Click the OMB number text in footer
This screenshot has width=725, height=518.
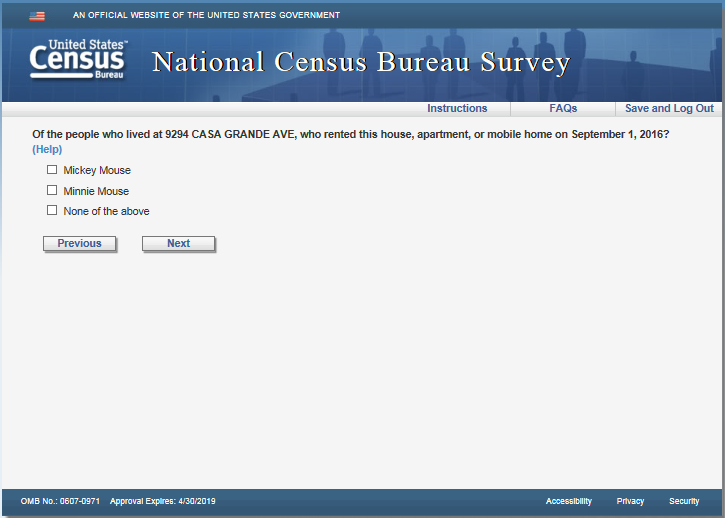pos(59,501)
